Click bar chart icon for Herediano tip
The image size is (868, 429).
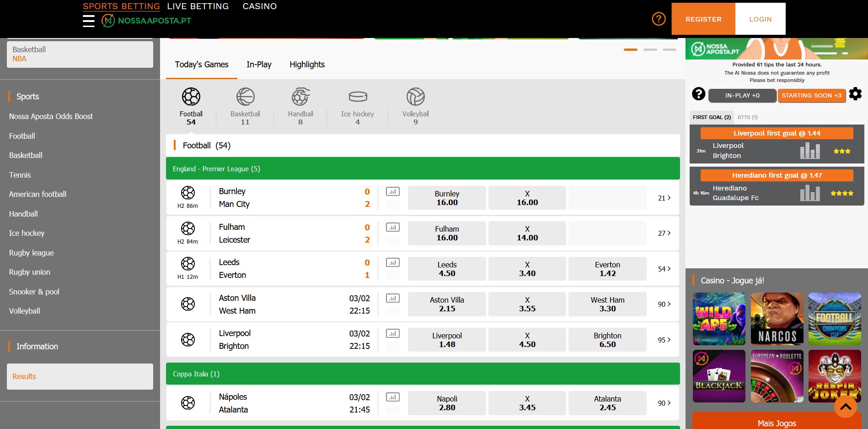[810, 192]
